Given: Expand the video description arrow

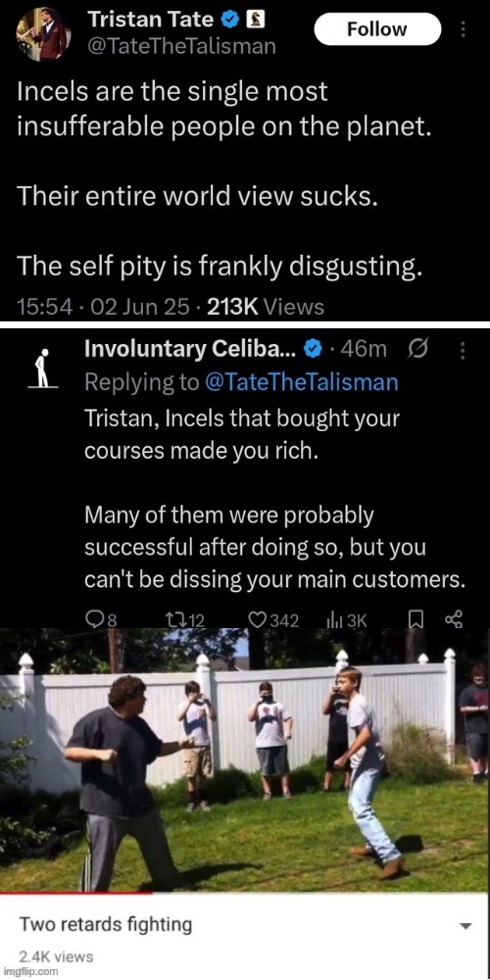Looking at the screenshot, I should tap(465, 926).
